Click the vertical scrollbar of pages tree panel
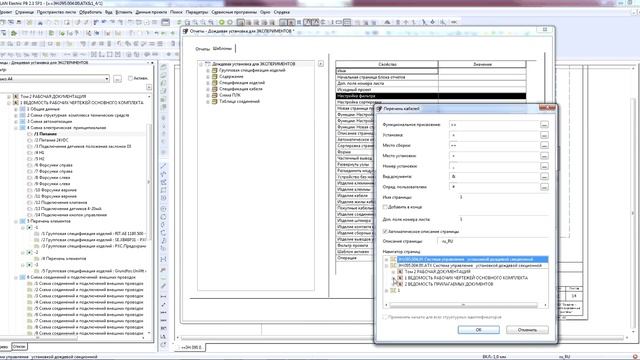This screenshot has height=360, width=640. [x=149, y=182]
